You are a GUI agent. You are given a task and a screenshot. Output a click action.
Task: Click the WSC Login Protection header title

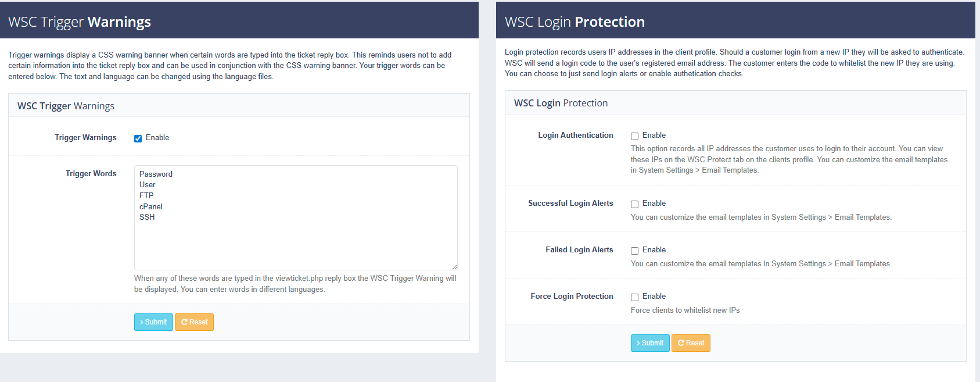coord(575,22)
